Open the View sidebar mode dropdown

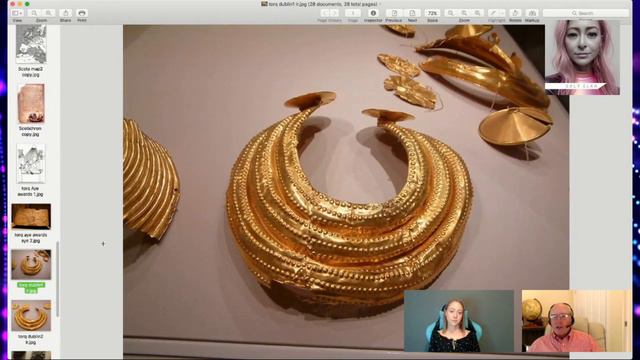pos(17,13)
